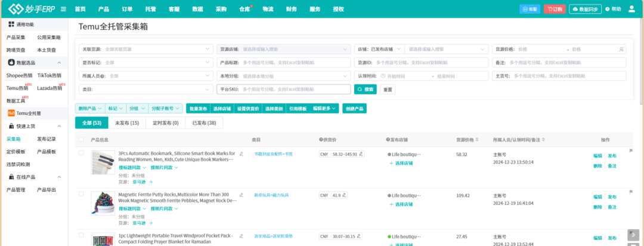The height and width of the screenshot is (246, 644).
Task: Click the Temu全托管 sidebar icon
Action: [11, 113]
